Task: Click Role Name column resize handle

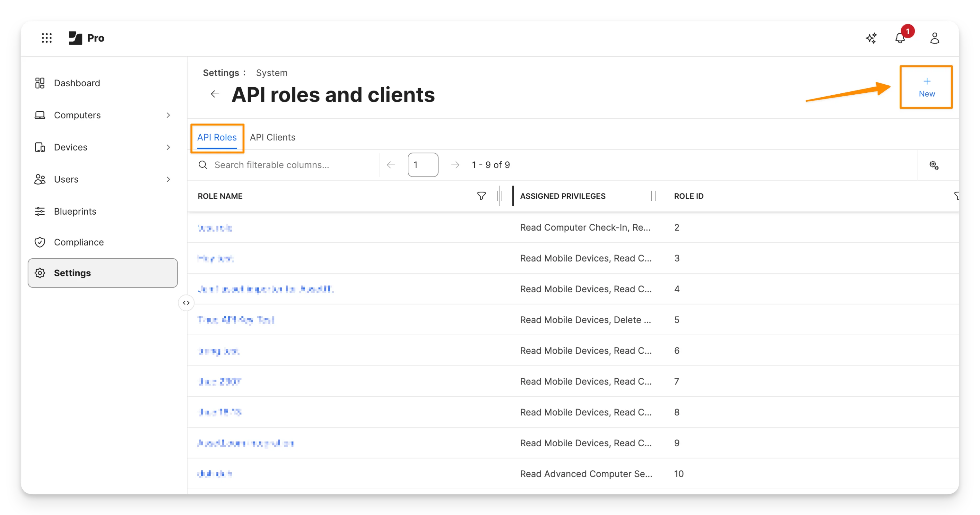Action: [x=499, y=196]
